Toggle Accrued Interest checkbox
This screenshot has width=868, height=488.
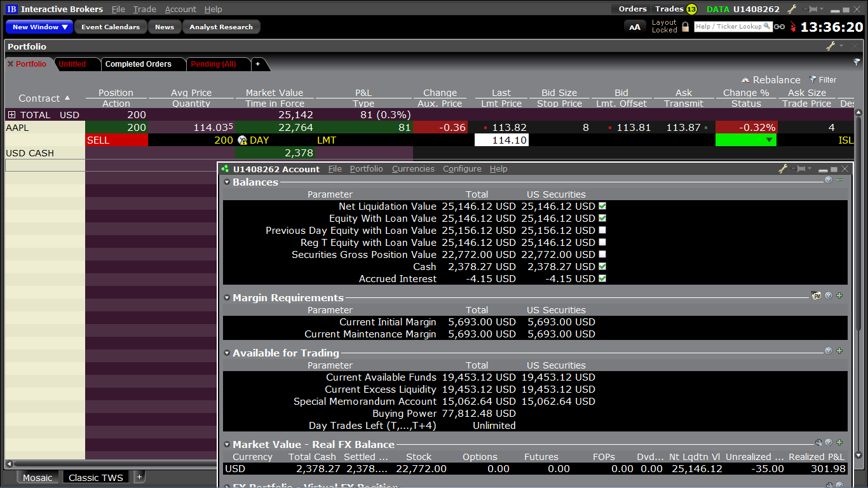click(x=602, y=279)
